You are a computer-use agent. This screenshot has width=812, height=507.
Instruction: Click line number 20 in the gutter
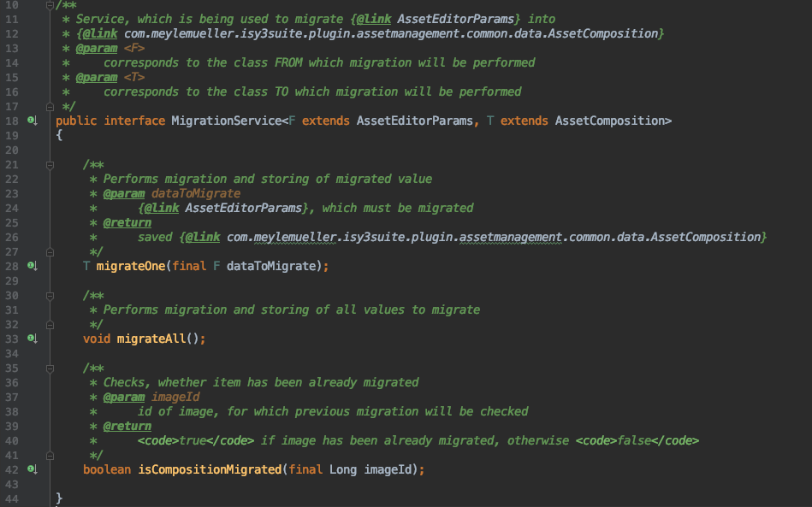point(12,150)
